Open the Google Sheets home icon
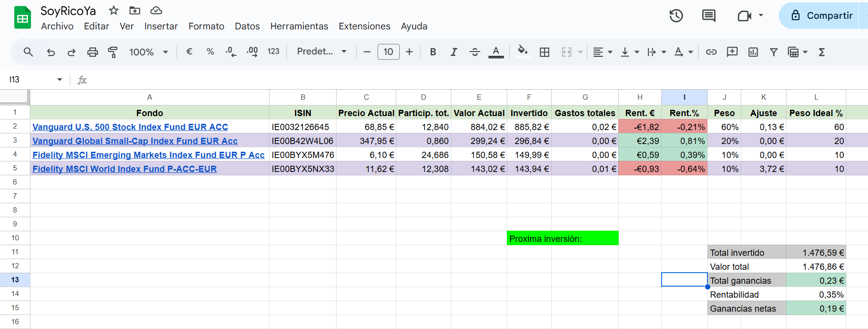The image size is (868, 329). point(23,18)
